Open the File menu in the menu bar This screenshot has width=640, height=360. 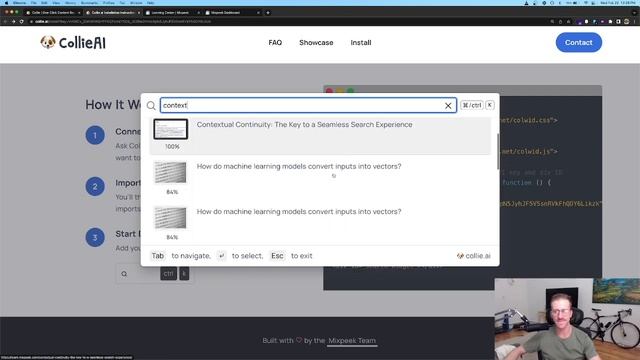pyautogui.click(x=33, y=3)
